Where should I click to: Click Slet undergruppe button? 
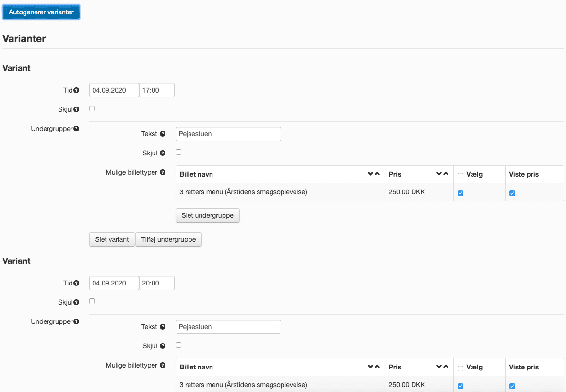tap(208, 215)
